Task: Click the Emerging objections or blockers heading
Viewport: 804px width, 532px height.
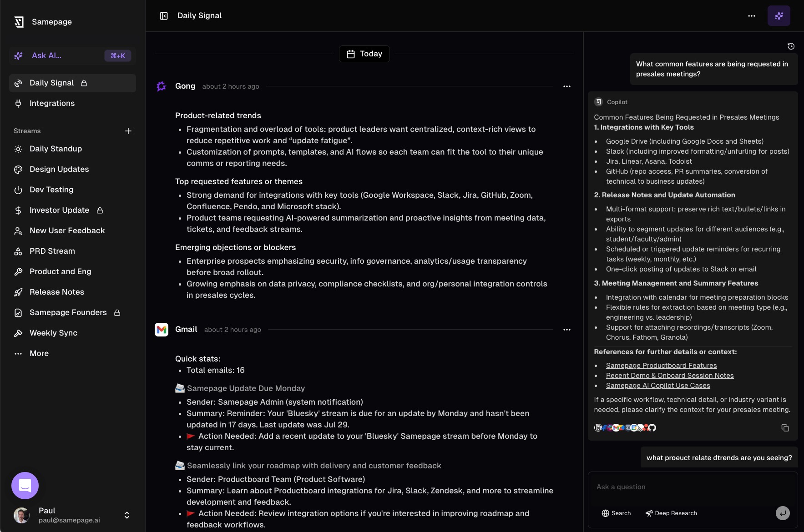Action: point(235,247)
